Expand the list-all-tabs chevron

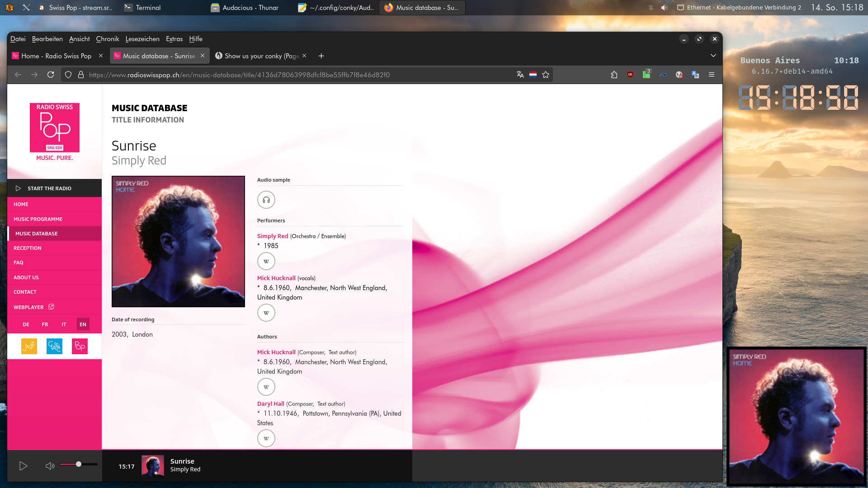click(x=713, y=56)
